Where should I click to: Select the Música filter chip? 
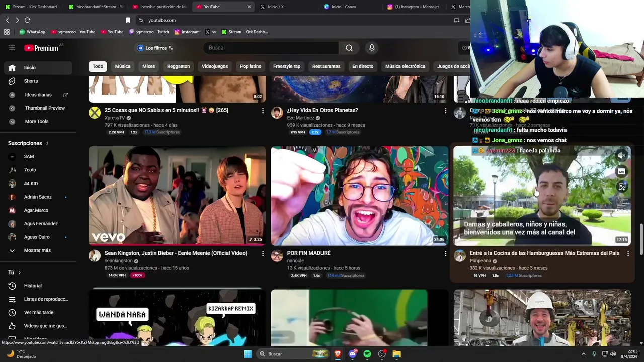pos(123,66)
